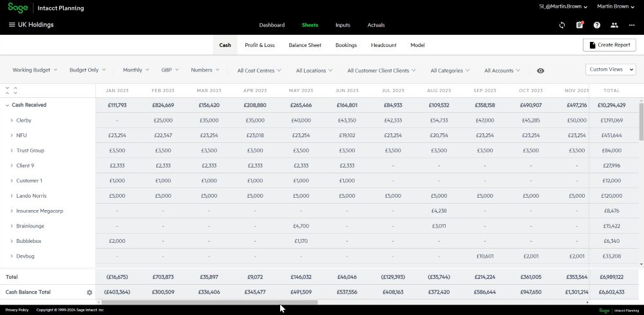Open the All Categories filter
The image size is (644, 315).
pyautogui.click(x=450, y=71)
